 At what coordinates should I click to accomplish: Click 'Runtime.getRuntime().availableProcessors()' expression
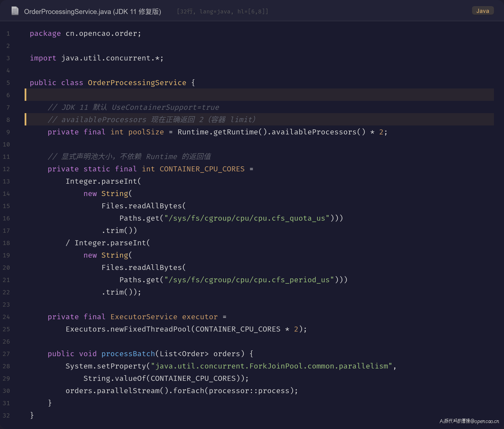click(272, 132)
